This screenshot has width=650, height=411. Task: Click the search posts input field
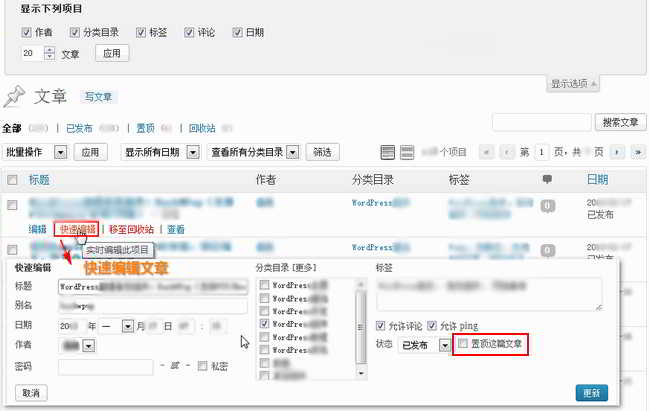(541, 122)
